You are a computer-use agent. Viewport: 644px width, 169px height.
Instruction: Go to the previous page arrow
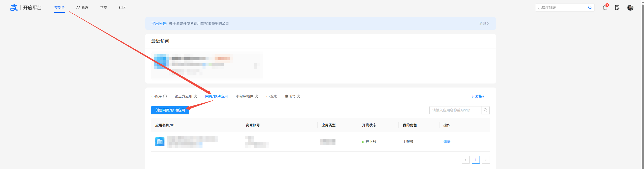click(x=465, y=160)
